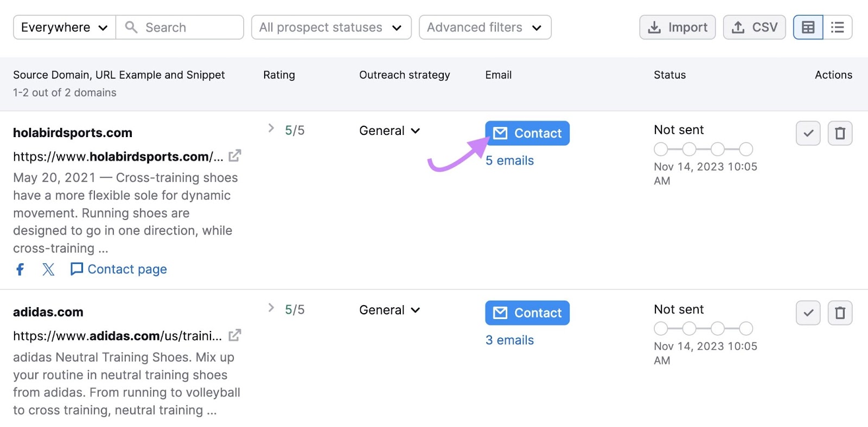Click first status step circle for holabirdsports.com
Image resolution: width=868 pixels, height=427 pixels.
(661, 149)
